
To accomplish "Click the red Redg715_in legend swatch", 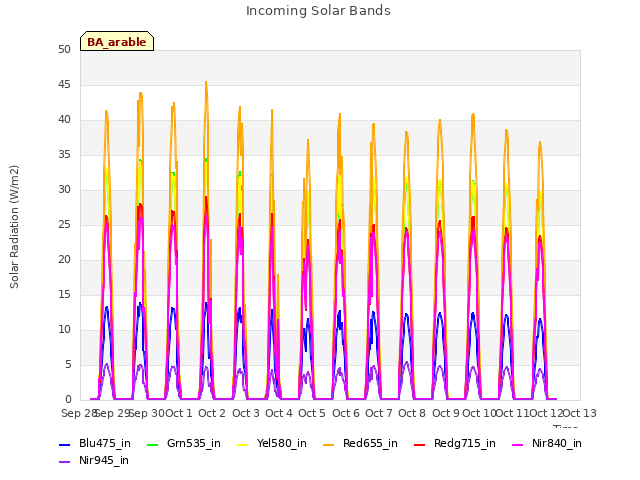I will point(420,444).
